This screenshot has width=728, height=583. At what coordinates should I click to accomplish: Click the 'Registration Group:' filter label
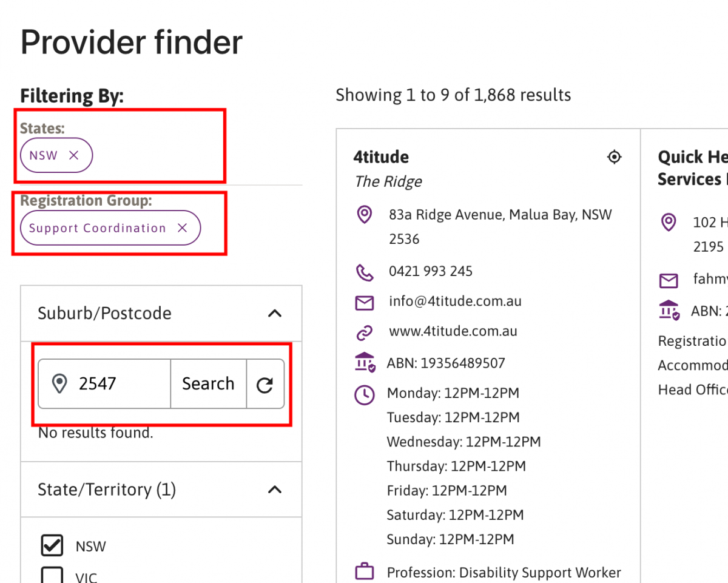tap(86, 200)
